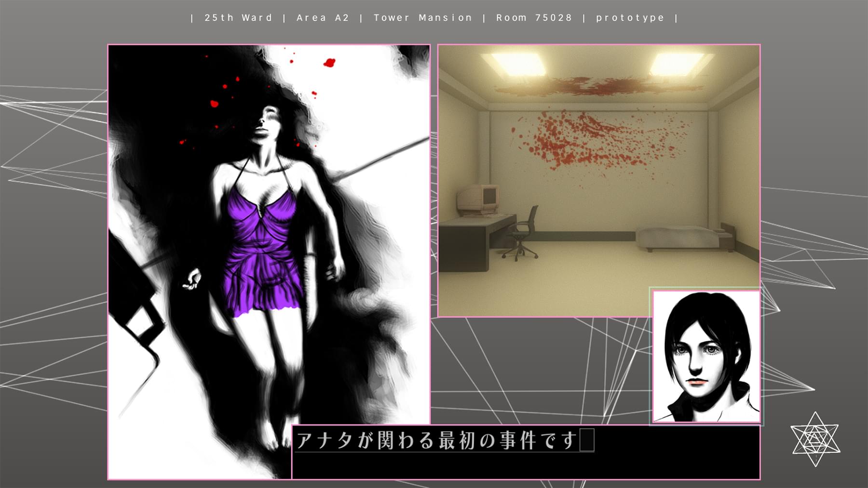Click the CRT computer monitor on desk
Image resolution: width=868 pixels, height=488 pixels.
click(477, 198)
